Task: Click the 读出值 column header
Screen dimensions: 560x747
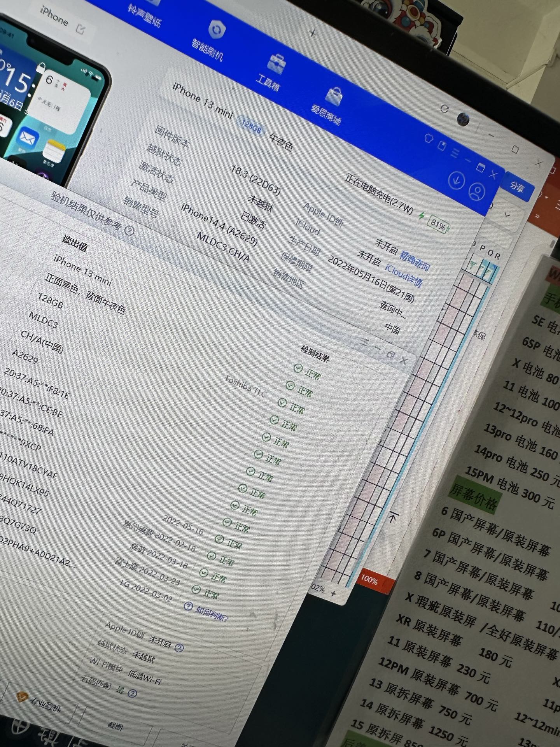Action: (x=75, y=244)
